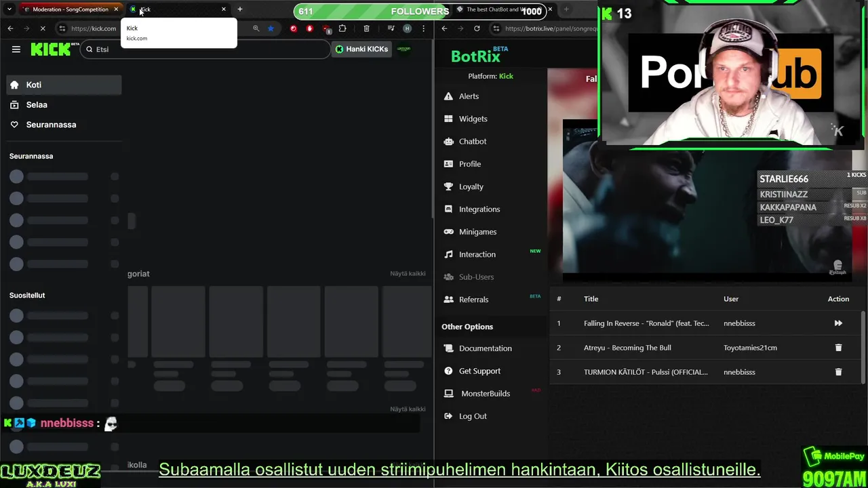Delete the Atreyu - Becoming The Bull request
Screen dimensions: 868x488
(x=838, y=348)
